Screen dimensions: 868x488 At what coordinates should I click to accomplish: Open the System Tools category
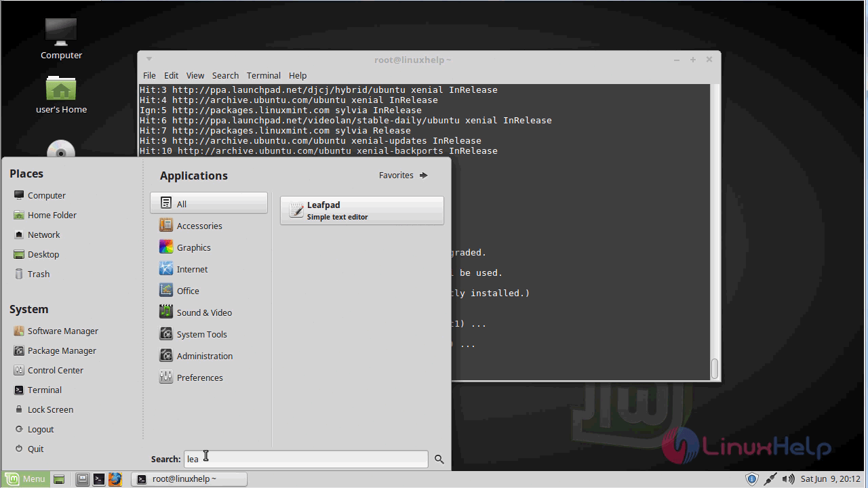(209, 334)
